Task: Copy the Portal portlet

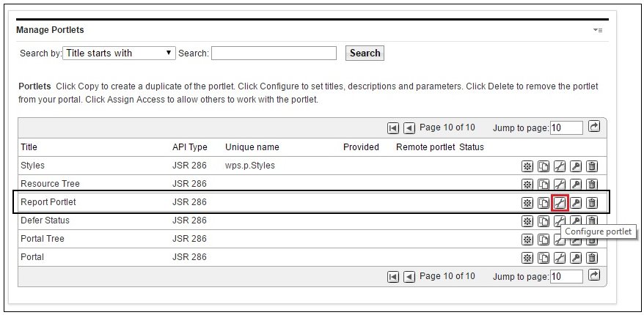Action: click(x=544, y=258)
